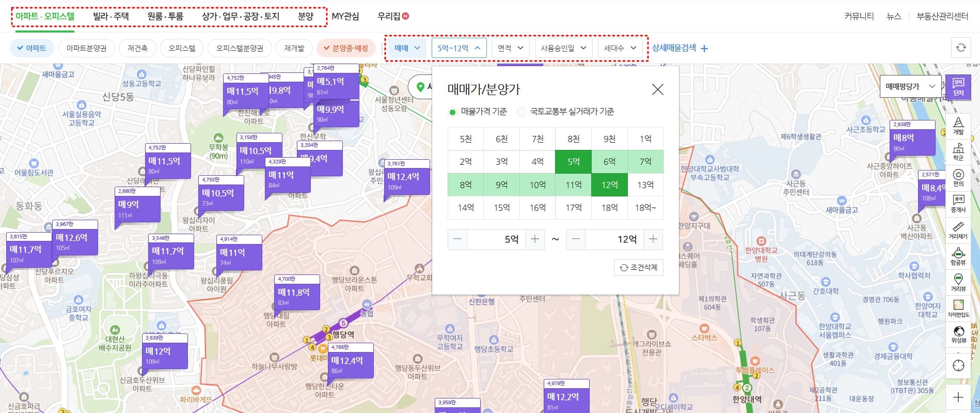This screenshot has width=980, height=413.
Task: Increase the minimum price 5억 with plus
Action: pos(535,239)
